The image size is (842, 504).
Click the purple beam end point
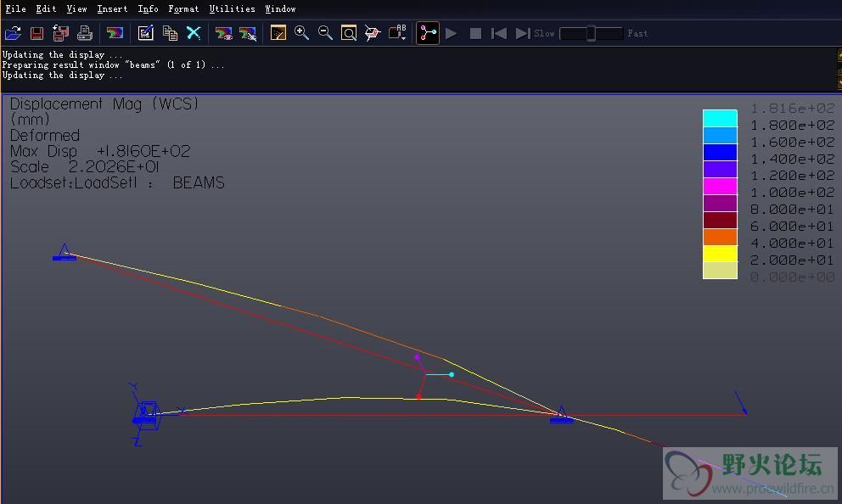tap(418, 357)
